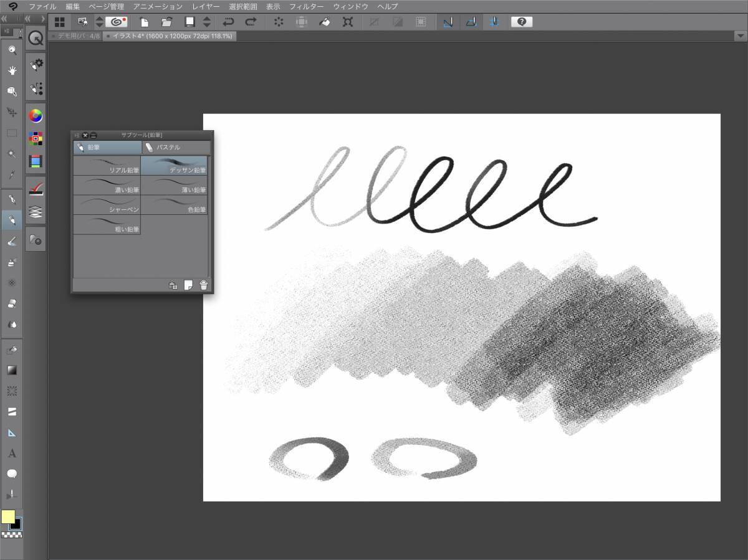748x560 pixels.
Task: Toggle snap to special ruler
Action: pos(471,22)
